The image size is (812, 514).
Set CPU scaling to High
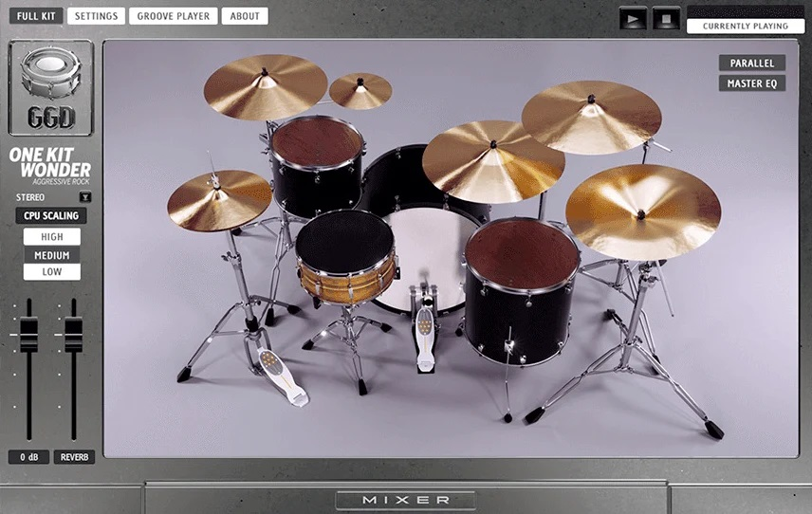pos(52,236)
